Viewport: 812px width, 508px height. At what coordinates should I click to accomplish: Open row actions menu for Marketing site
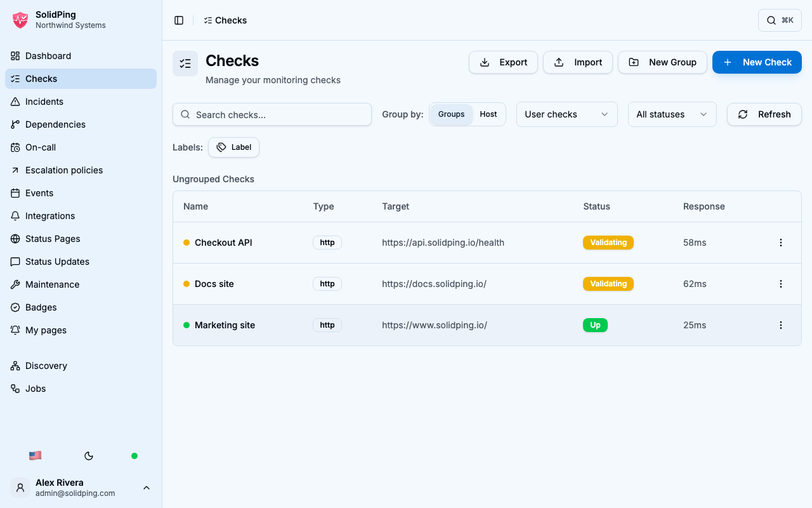781,325
